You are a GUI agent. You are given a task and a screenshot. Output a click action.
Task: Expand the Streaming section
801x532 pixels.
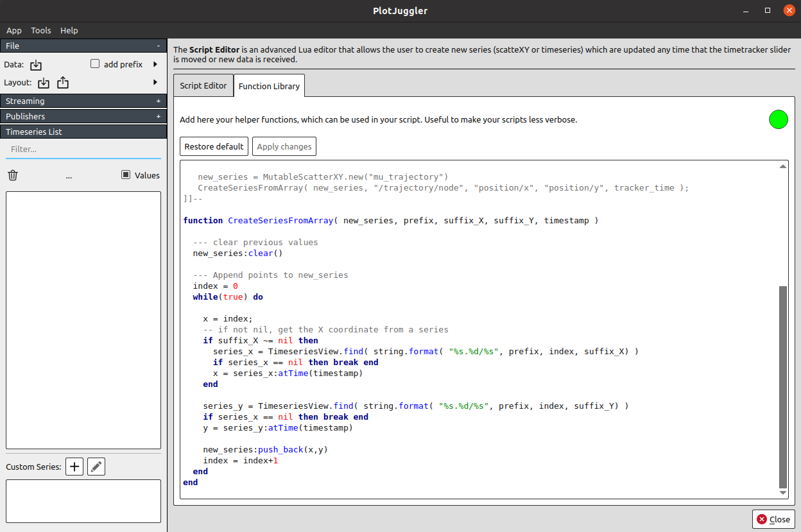pos(159,101)
